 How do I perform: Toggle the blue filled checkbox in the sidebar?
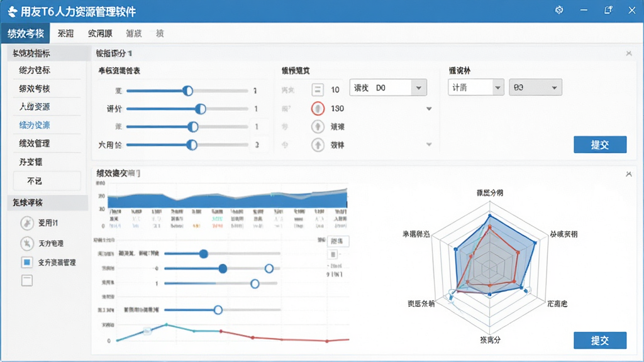coord(26,262)
